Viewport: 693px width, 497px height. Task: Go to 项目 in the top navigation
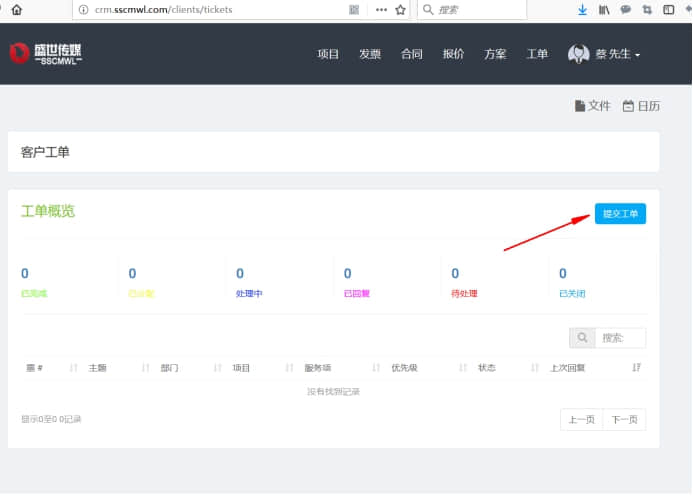tap(328, 54)
